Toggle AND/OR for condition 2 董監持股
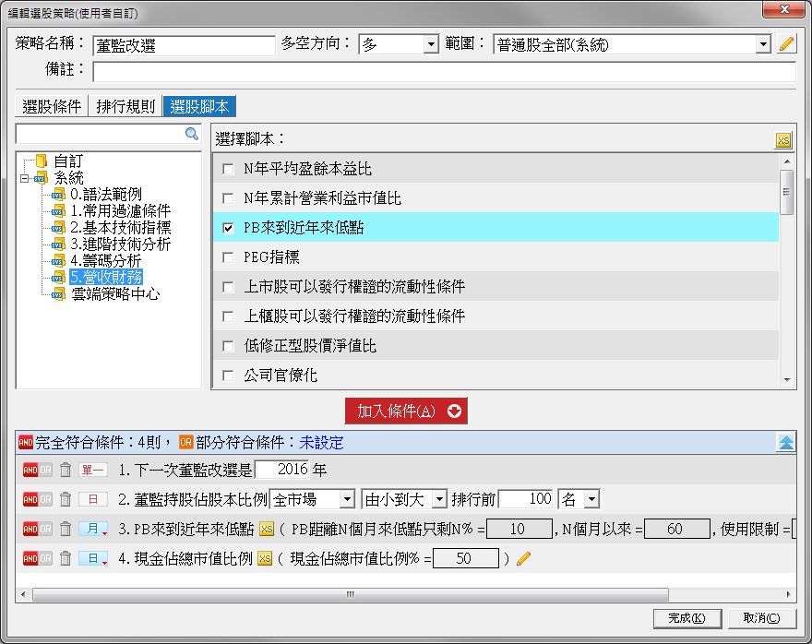 [x=37, y=499]
